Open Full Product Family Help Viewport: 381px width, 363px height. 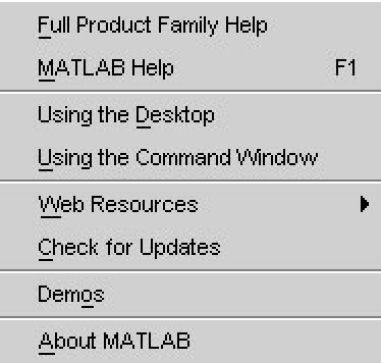click(190, 25)
